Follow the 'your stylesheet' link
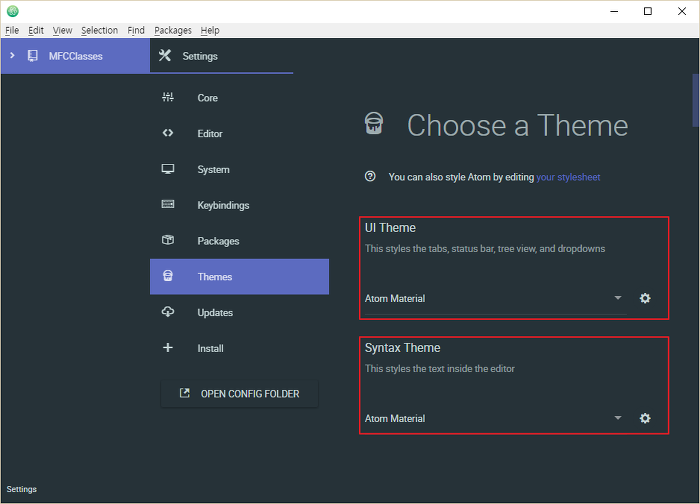 (x=568, y=177)
